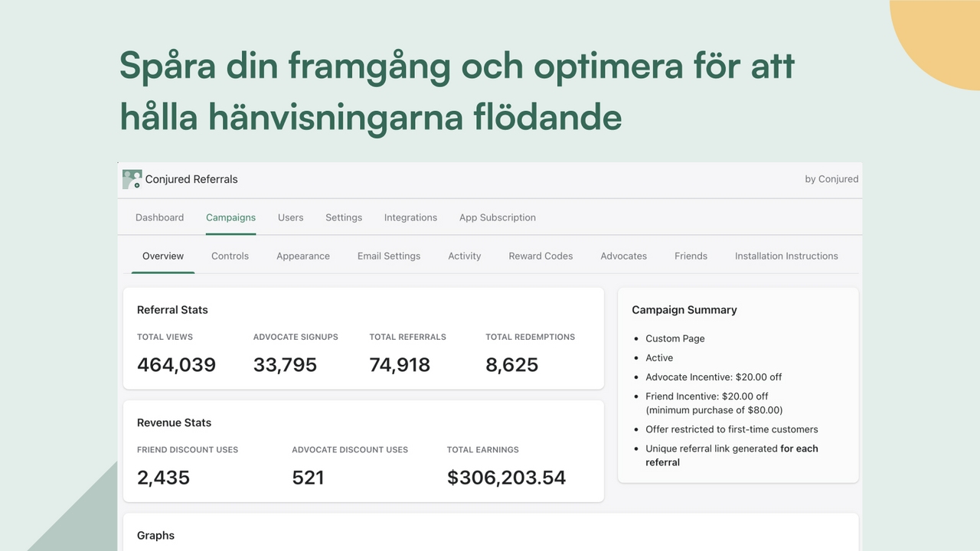980x551 pixels.
Task: Click the TOTAL REFERRALS label
Action: click(x=407, y=337)
